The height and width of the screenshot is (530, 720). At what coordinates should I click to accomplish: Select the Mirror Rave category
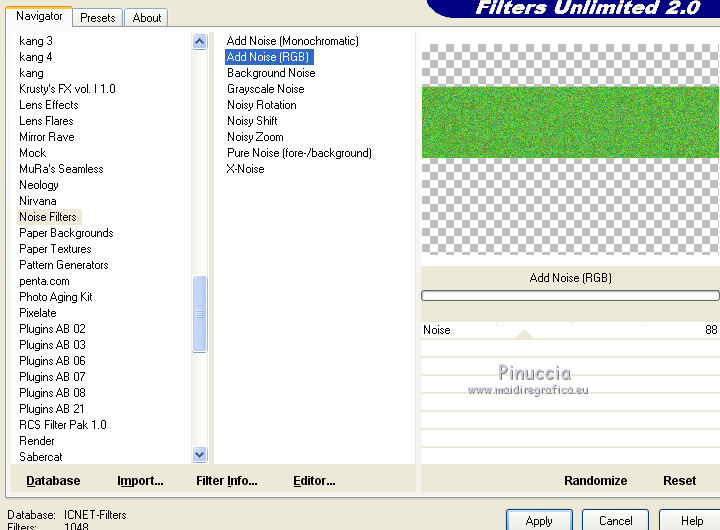pos(46,137)
